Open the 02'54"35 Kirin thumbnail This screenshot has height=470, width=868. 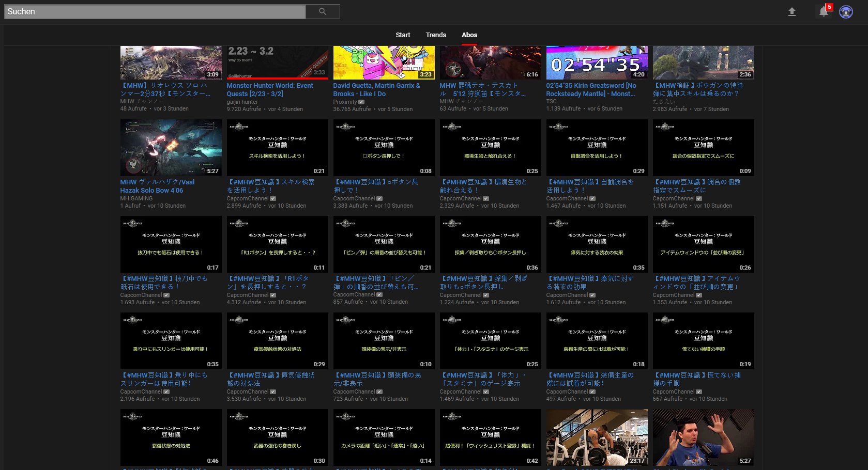[597, 62]
